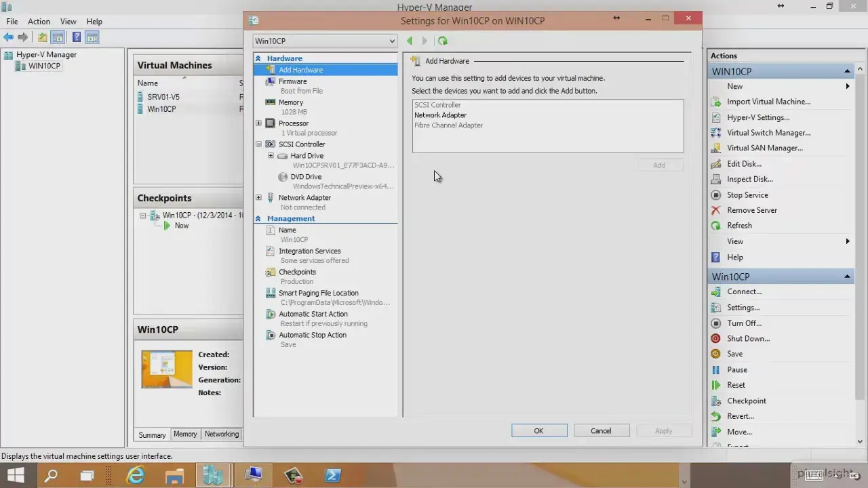The width and height of the screenshot is (868, 488).
Task: Open the Help menu in menu bar
Action: pos(94,22)
